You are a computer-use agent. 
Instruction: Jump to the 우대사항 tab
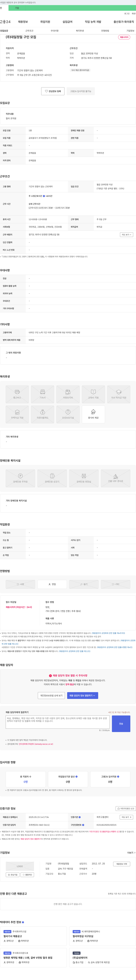click(x=55, y=31)
